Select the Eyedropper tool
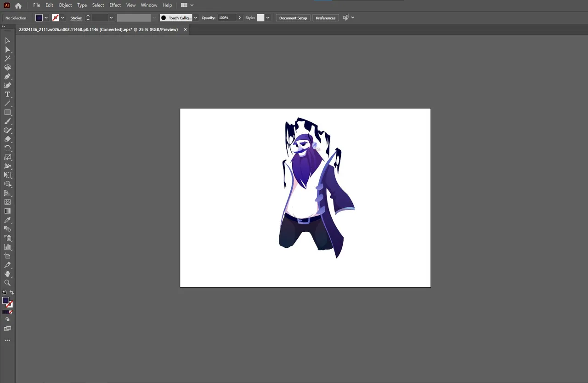 (x=7, y=220)
